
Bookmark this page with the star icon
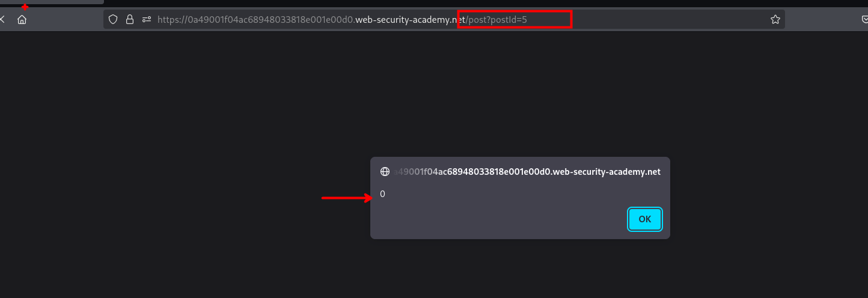[x=775, y=20]
